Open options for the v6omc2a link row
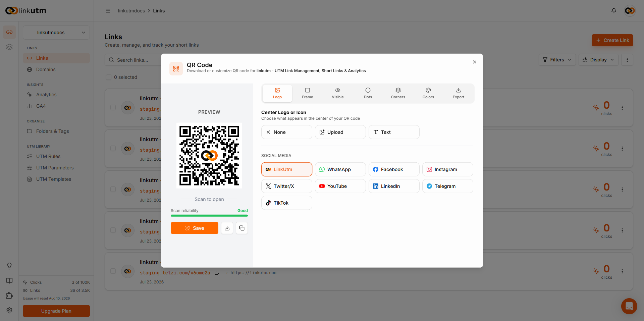This screenshot has width=644, height=321. [622, 271]
